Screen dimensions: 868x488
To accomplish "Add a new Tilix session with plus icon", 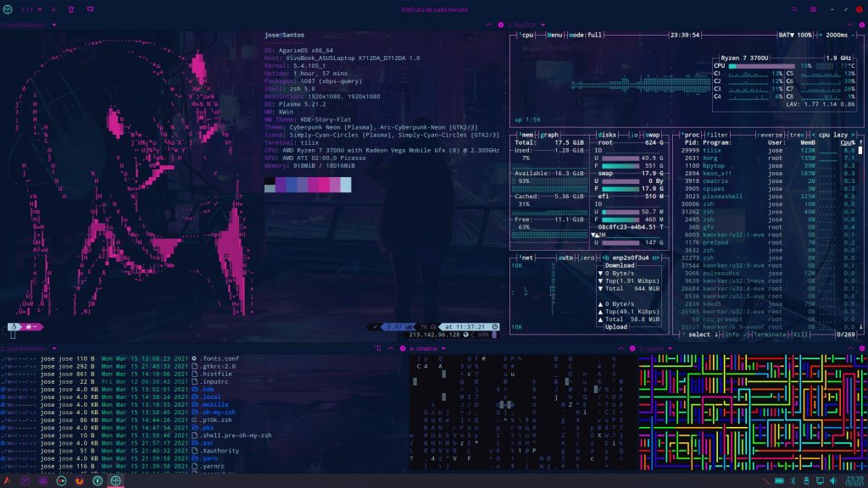I will point(53,8).
